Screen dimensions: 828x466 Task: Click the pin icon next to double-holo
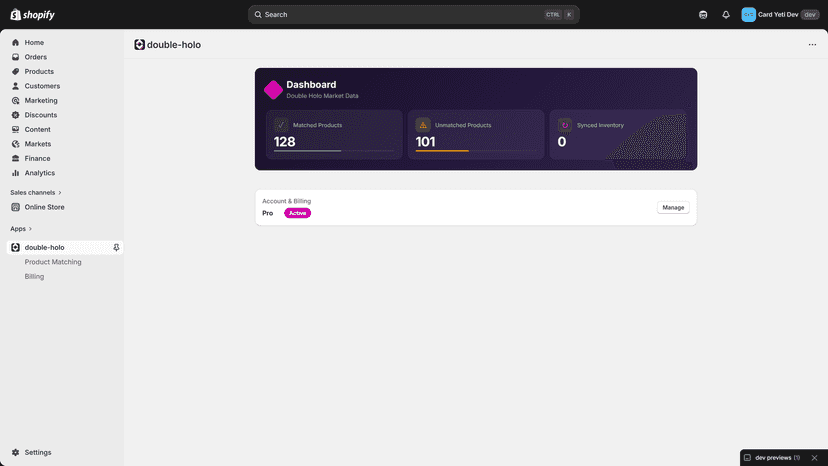click(x=116, y=247)
